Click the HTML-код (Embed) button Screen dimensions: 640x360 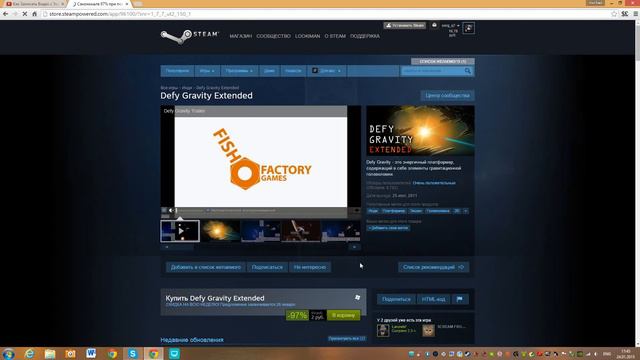coord(433,299)
